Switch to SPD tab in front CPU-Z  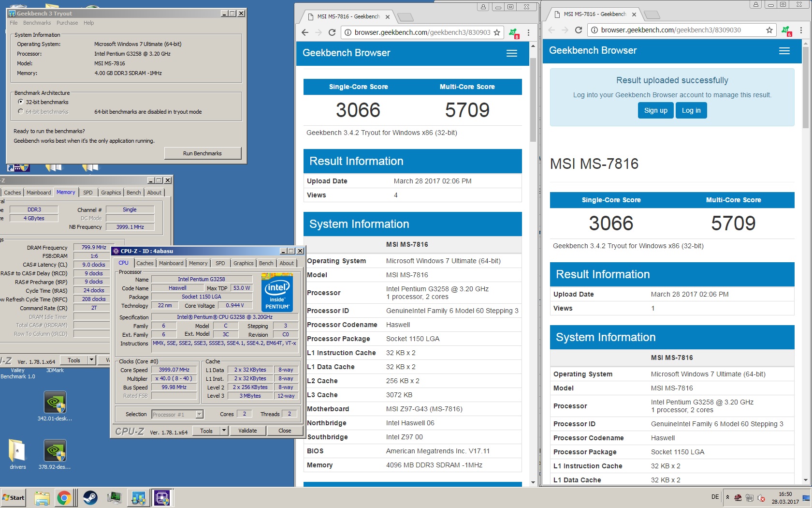tap(220, 263)
